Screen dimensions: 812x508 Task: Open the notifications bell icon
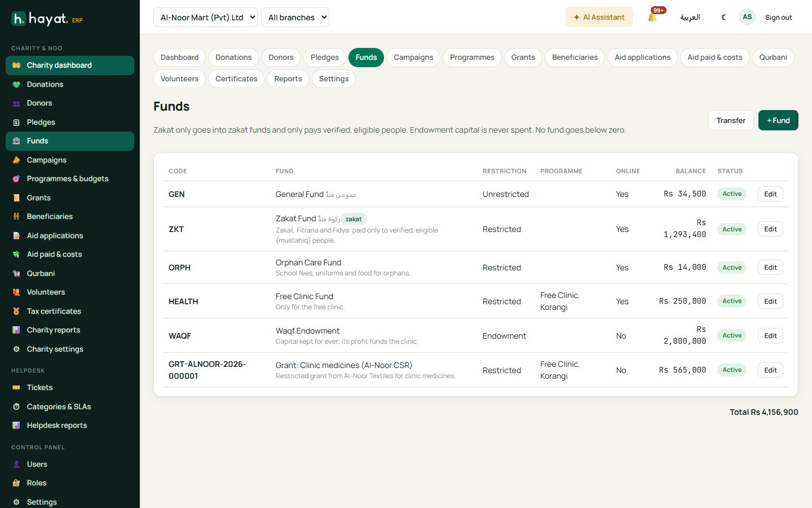click(653, 17)
